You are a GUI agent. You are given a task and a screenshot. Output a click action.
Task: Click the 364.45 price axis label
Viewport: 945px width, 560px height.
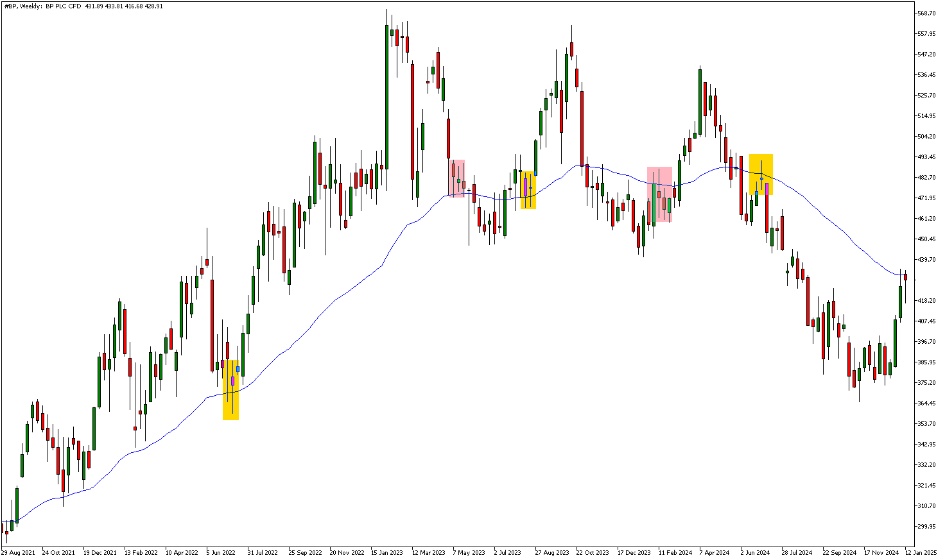pyautogui.click(x=927, y=403)
